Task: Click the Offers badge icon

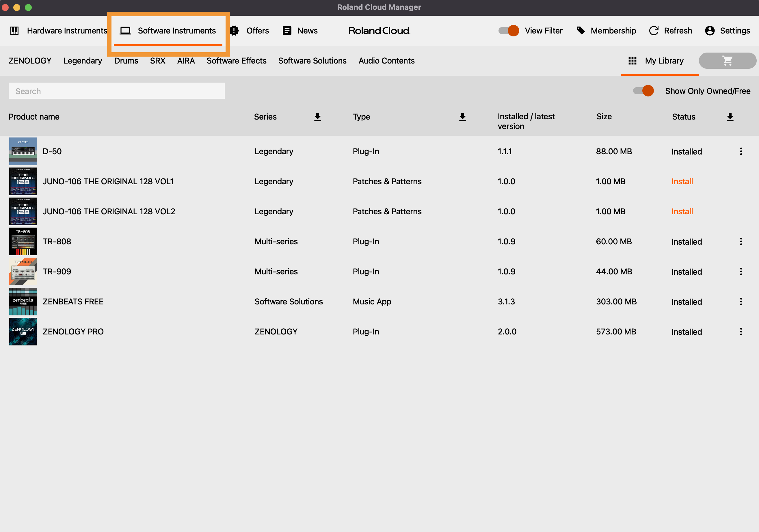Action: pos(235,31)
